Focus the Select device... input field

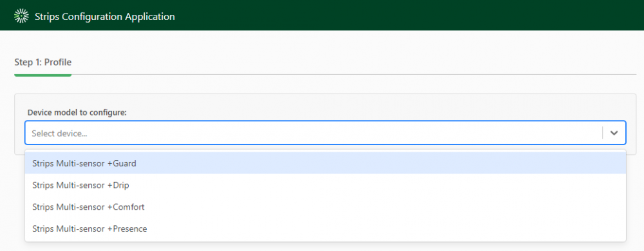(314, 133)
